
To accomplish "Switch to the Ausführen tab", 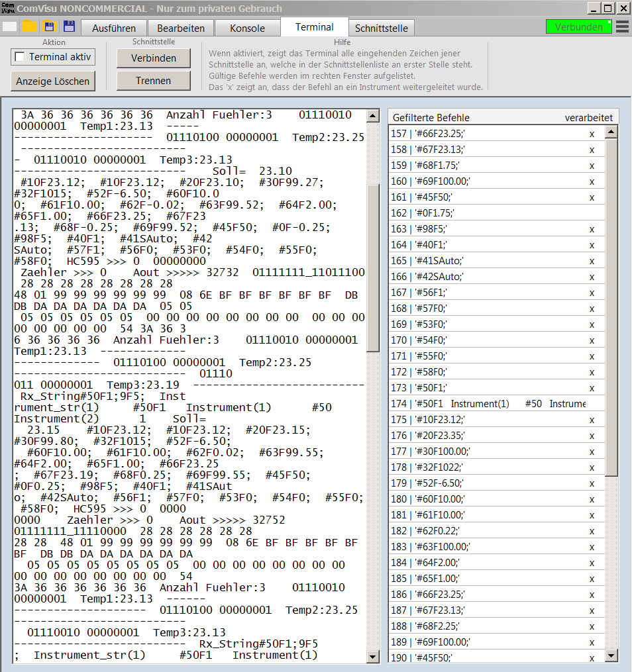I will 114,28.
